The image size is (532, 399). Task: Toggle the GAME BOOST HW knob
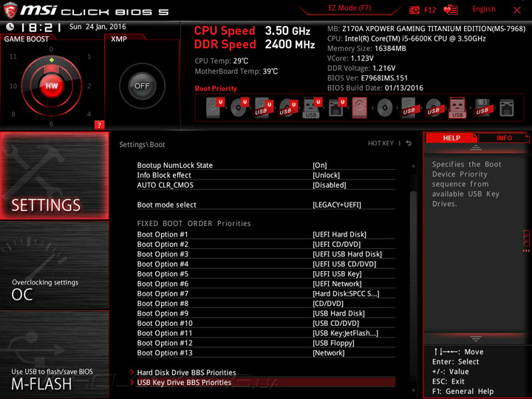(52, 86)
